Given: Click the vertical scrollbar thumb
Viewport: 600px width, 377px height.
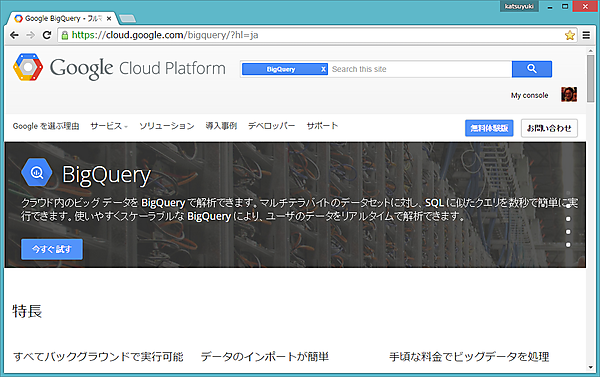Looking at the screenshot, I should click(x=591, y=78).
